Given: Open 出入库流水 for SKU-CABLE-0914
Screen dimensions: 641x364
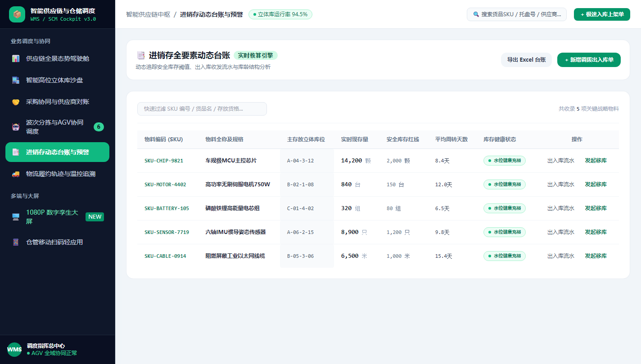Looking at the screenshot, I should point(561,256).
